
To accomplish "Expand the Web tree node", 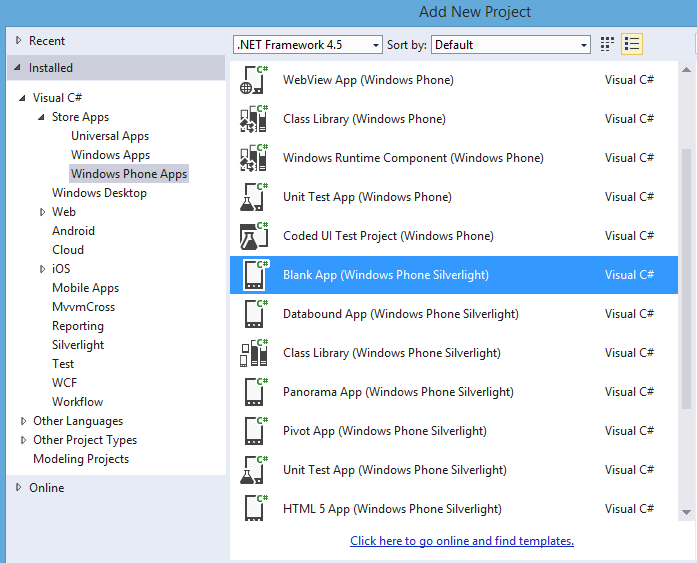I will [x=42, y=212].
